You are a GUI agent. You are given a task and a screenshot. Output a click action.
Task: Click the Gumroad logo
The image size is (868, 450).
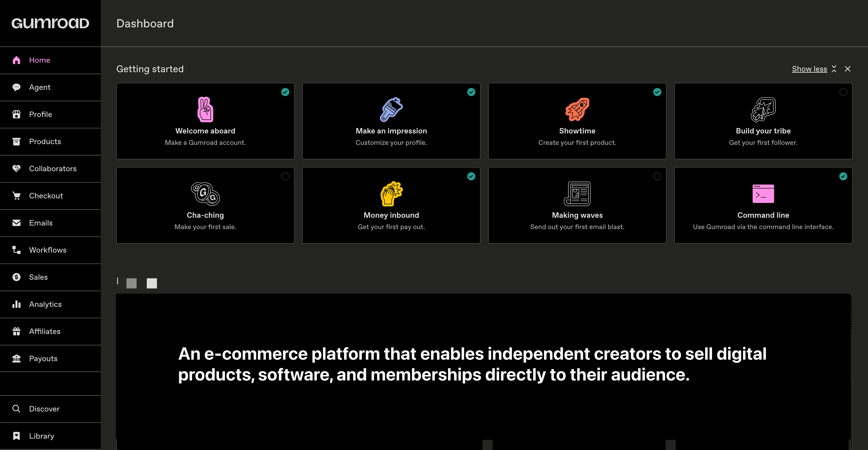pyautogui.click(x=50, y=23)
